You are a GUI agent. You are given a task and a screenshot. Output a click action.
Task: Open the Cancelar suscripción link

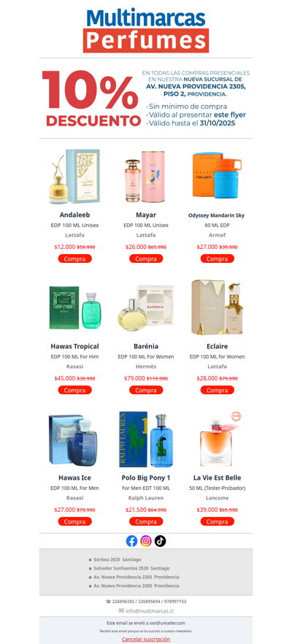146,639
